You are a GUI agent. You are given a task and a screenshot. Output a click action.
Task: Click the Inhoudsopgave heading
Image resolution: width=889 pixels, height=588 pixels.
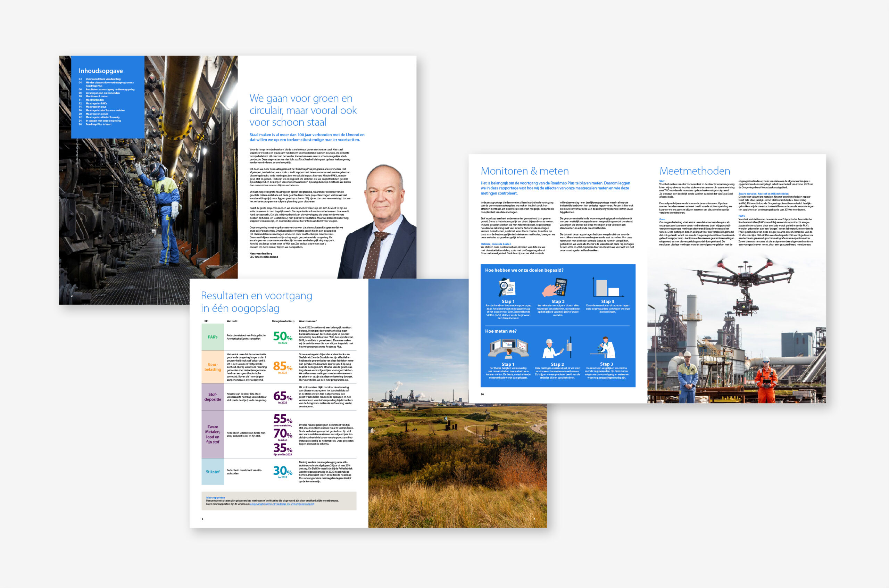point(100,71)
